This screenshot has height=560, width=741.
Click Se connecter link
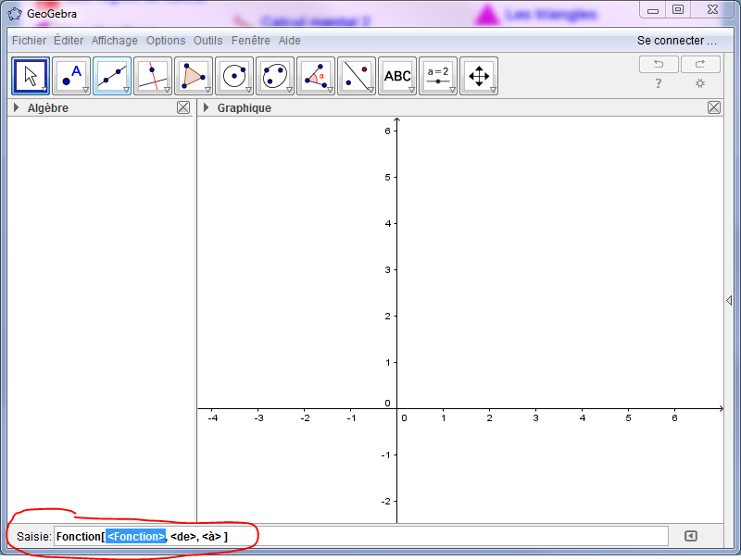677,41
